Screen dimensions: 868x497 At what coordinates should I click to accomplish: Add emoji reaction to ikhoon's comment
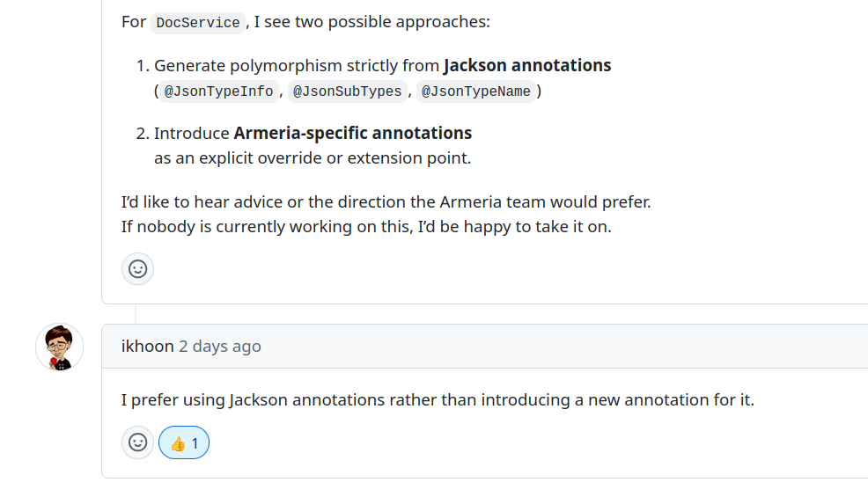pos(137,442)
